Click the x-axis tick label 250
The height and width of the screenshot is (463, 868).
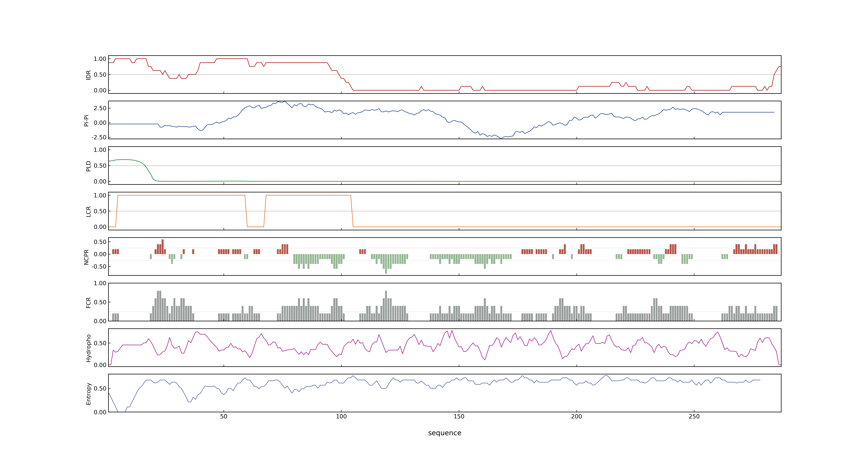[x=694, y=416]
